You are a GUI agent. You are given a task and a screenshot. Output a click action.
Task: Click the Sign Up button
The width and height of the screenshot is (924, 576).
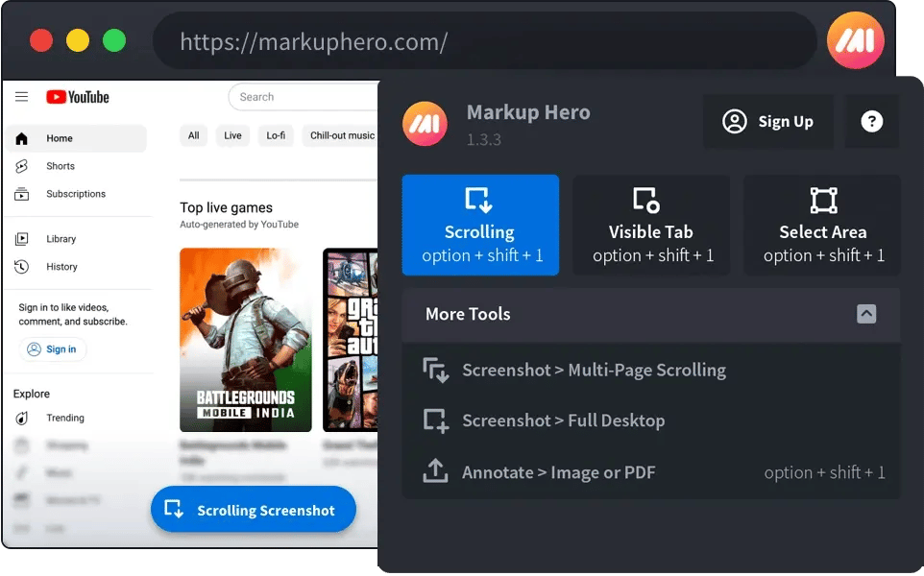tap(767, 121)
